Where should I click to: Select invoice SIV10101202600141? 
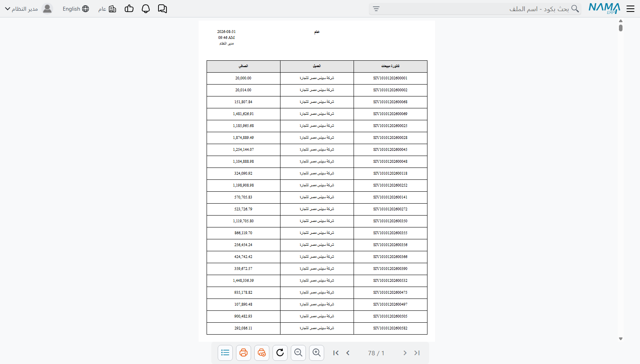pyautogui.click(x=391, y=197)
